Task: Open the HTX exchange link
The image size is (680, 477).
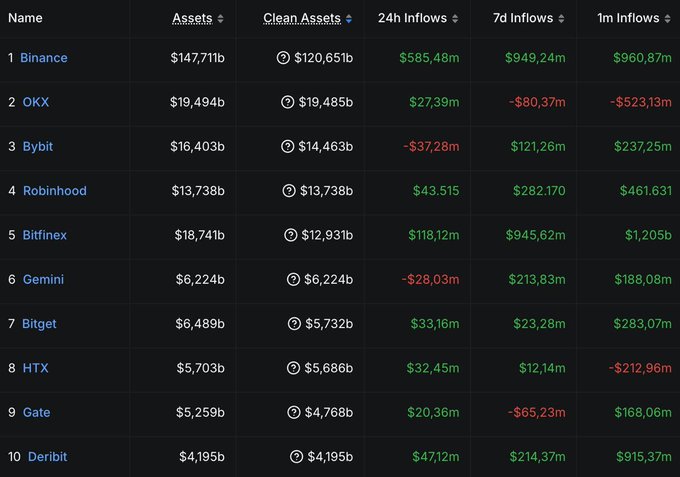Action: [35, 368]
